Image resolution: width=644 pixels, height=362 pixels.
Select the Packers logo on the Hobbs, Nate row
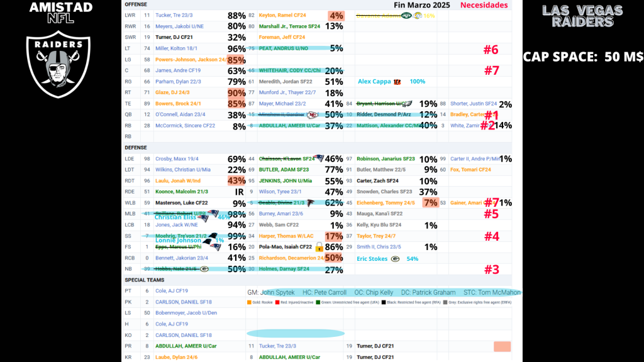click(x=204, y=269)
